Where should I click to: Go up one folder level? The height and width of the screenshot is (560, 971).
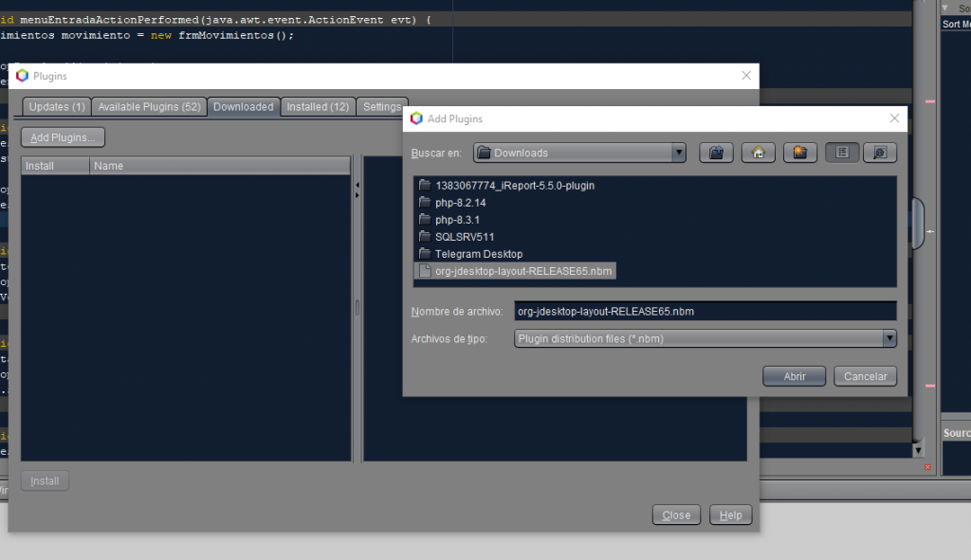(717, 153)
